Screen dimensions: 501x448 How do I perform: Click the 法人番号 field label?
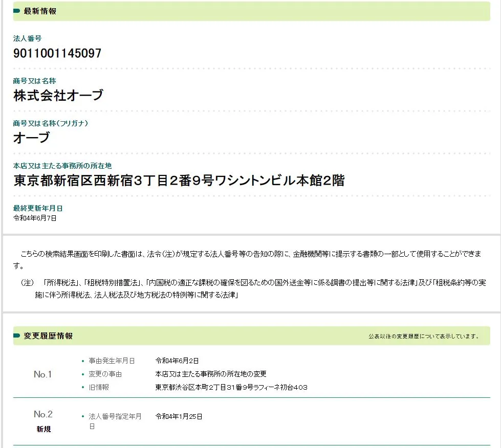coord(27,38)
